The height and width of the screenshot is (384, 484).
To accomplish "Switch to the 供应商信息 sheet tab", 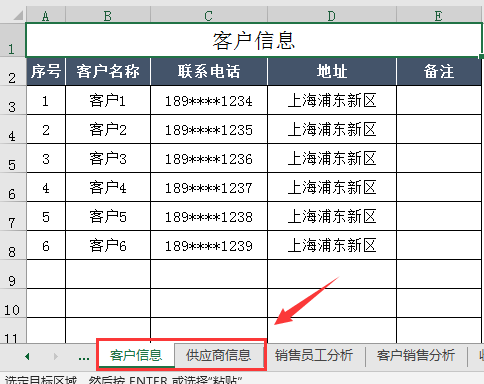I will 218,355.
